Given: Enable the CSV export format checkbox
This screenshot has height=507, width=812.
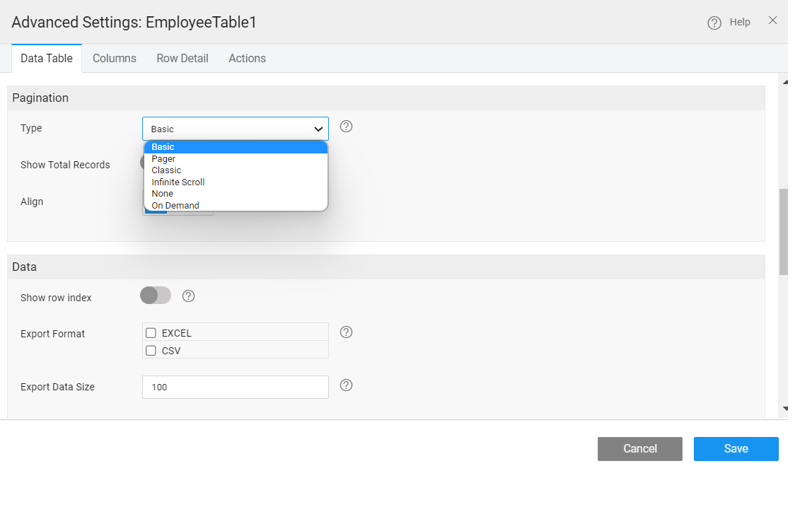Looking at the screenshot, I should 151,351.
